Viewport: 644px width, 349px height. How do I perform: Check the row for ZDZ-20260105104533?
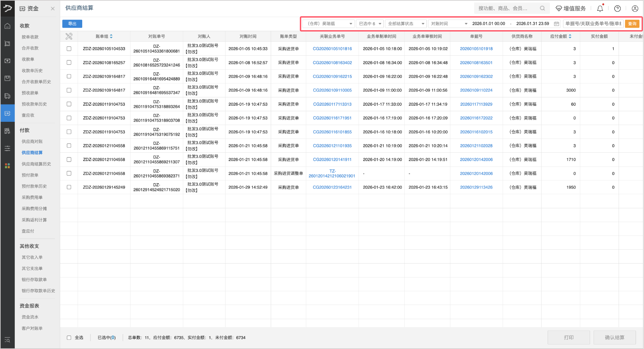tap(69, 49)
